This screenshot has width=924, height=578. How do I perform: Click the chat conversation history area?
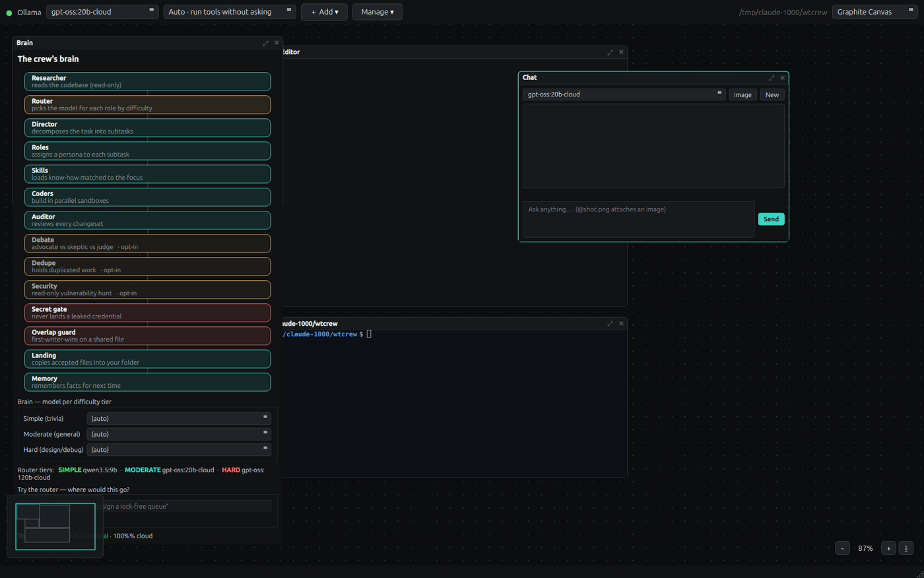tap(653, 146)
